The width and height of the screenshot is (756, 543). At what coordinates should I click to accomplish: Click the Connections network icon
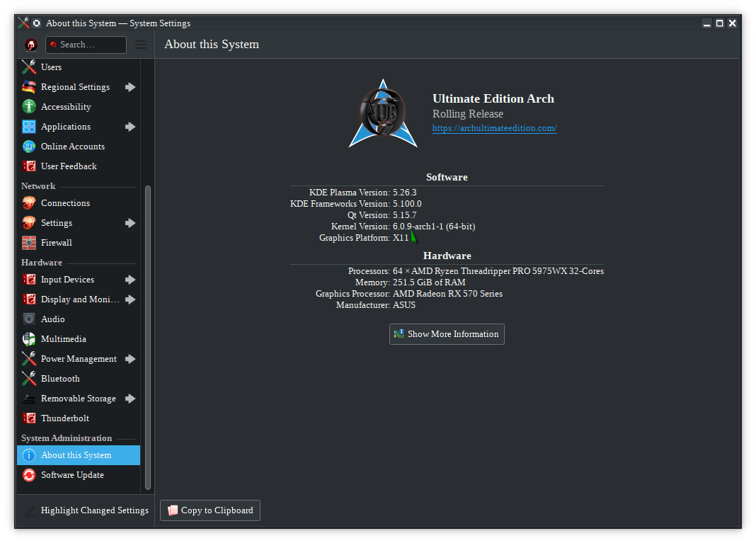pos(29,203)
